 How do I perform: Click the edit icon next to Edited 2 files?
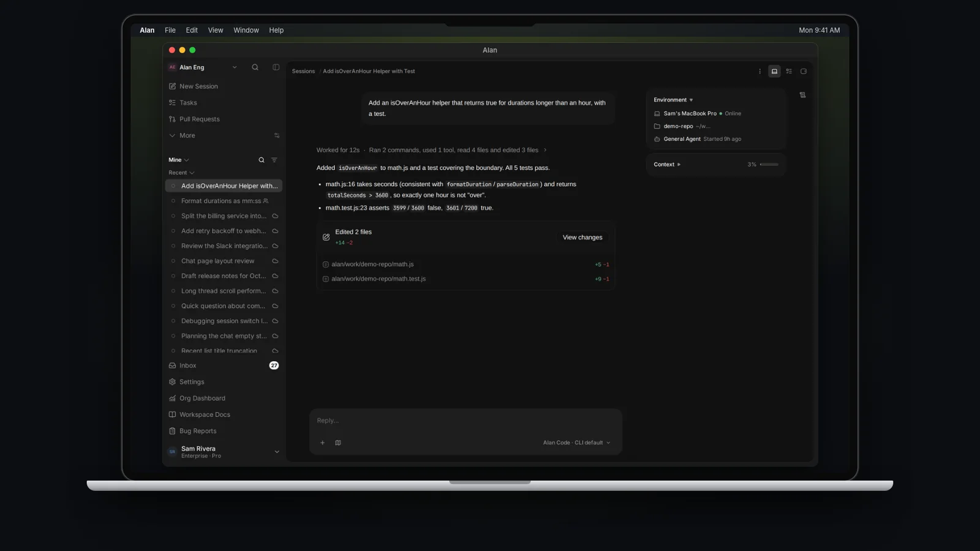click(326, 238)
